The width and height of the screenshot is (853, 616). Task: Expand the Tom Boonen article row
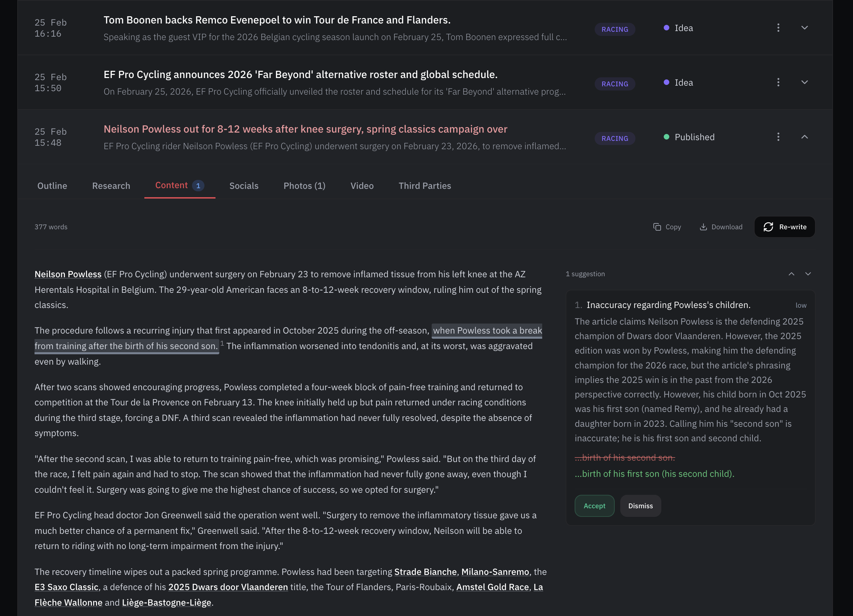805,28
